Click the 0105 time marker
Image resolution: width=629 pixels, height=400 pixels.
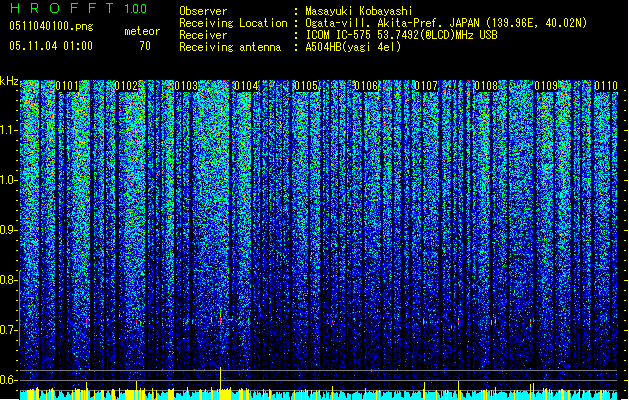click(306, 86)
